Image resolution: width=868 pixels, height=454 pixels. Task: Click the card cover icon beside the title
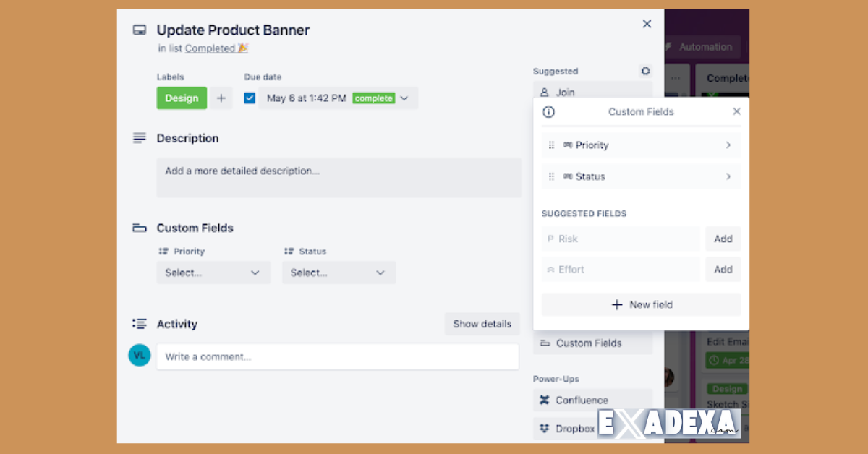click(139, 30)
